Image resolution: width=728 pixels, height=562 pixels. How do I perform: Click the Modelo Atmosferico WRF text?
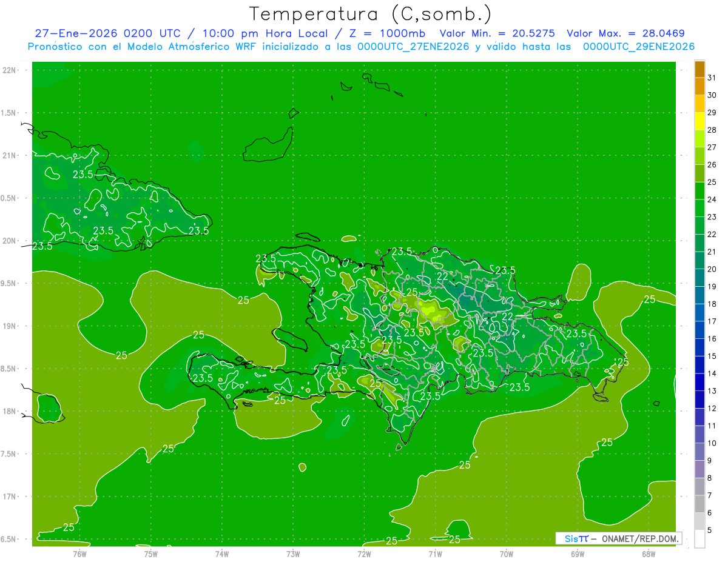click(x=191, y=47)
